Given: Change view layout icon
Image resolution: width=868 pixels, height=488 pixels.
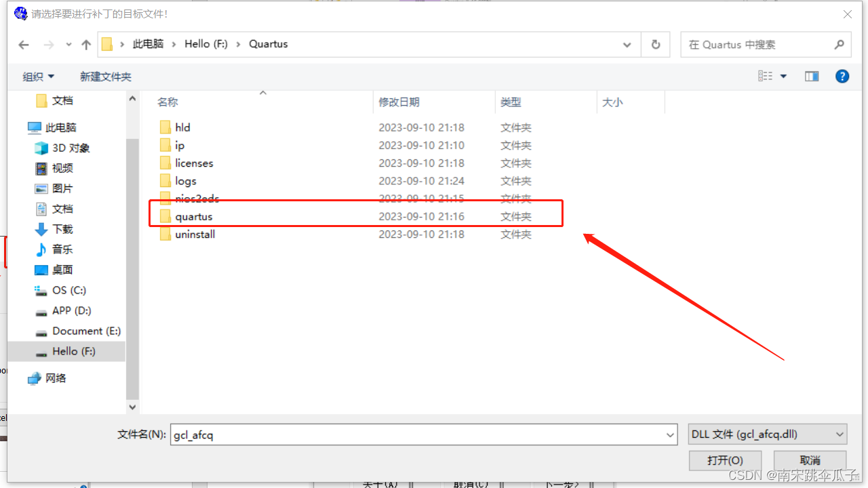Looking at the screenshot, I should point(766,77).
